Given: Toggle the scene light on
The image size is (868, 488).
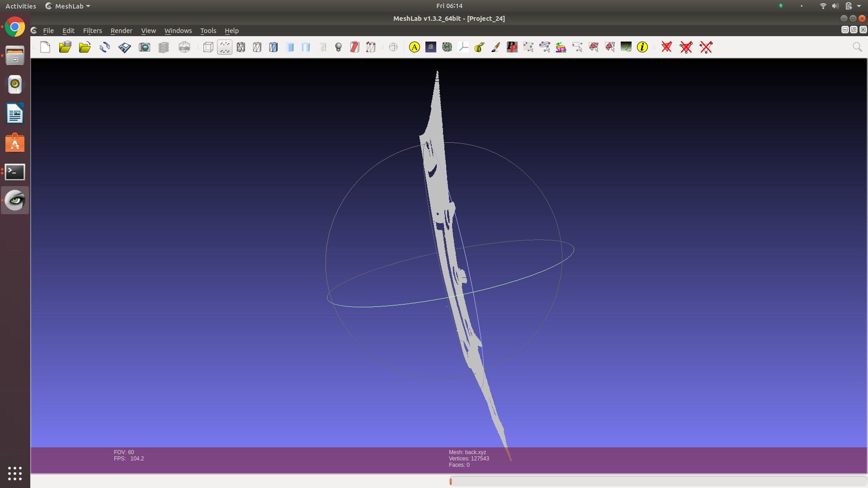Looking at the screenshot, I should [x=339, y=47].
